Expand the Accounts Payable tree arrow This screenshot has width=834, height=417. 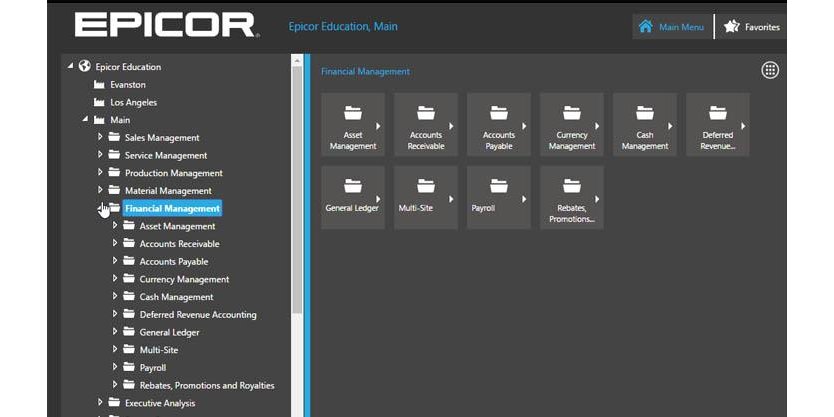pos(114,261)
